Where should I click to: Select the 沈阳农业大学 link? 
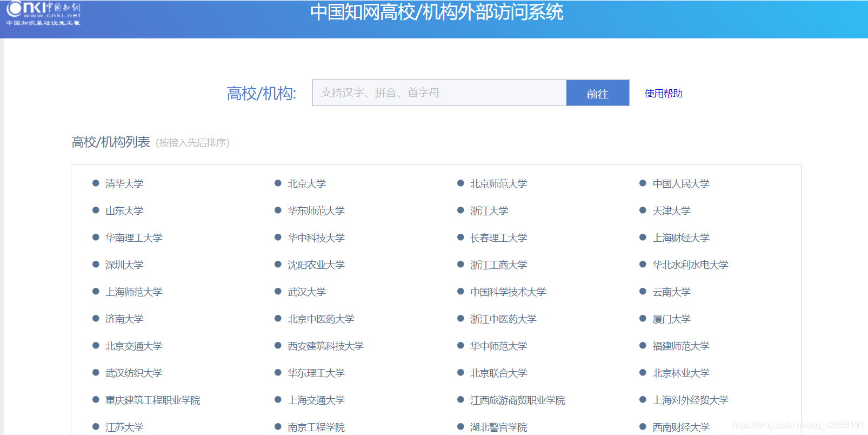coord(316,265)
